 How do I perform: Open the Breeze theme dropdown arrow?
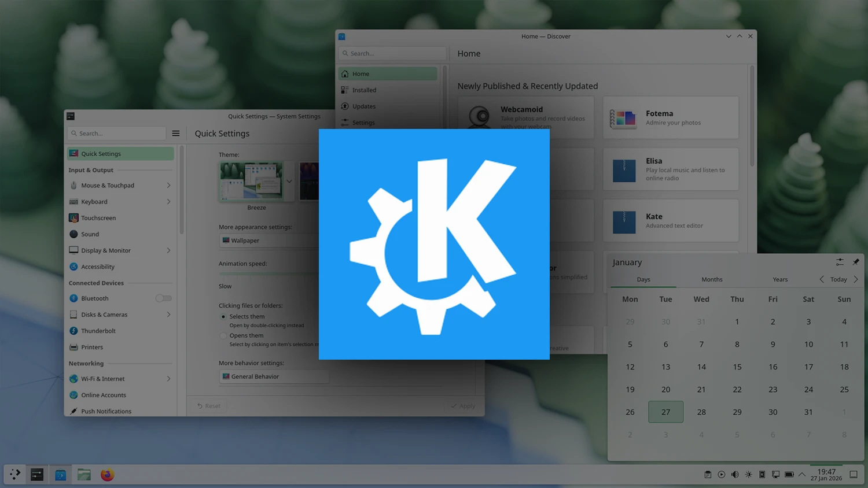click(x=289, y=181)
